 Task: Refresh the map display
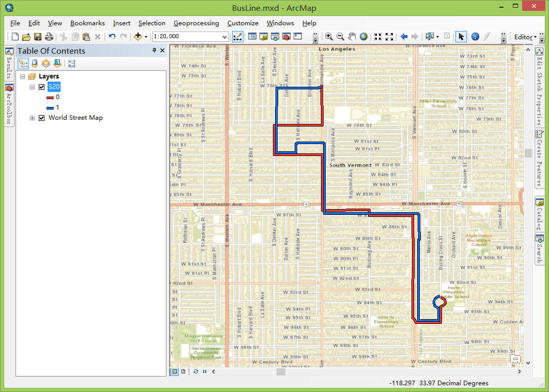tap(196, 371)
